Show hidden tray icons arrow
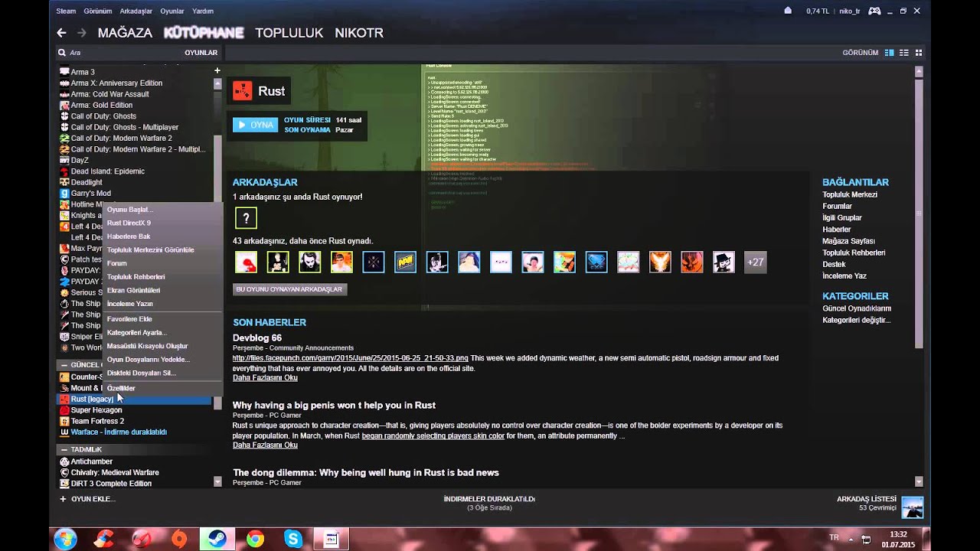980x551 pixels. (x=851, y=539)
